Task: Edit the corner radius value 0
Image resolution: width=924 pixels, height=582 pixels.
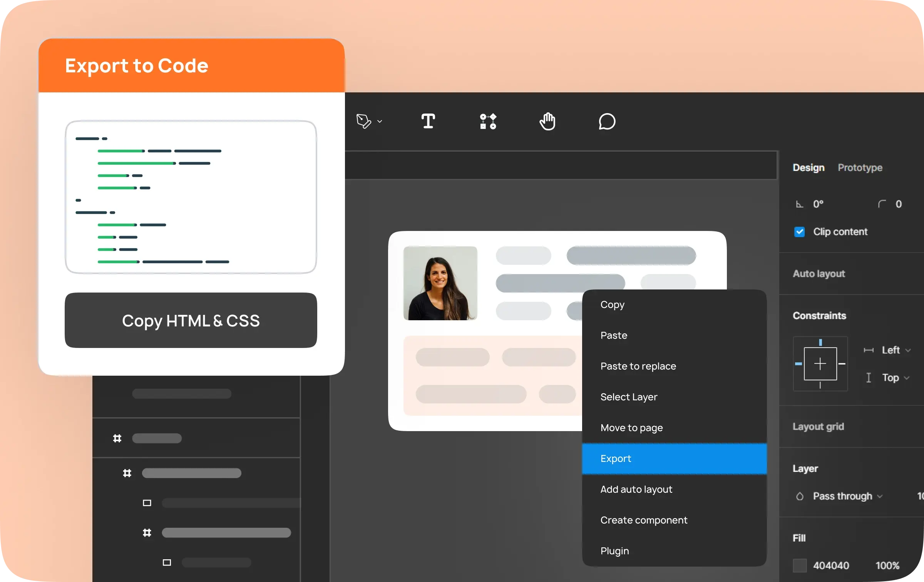Action: 899,204
